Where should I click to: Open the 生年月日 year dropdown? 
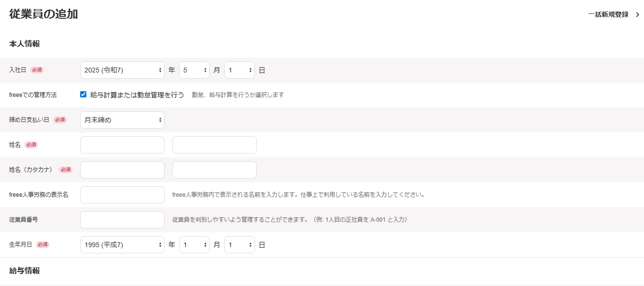pos(122,245)
